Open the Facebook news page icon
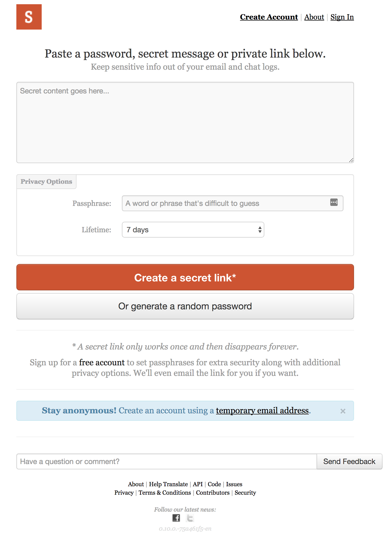Image resolution: width=392 pixels, height=548 pixels. point(176,518)
